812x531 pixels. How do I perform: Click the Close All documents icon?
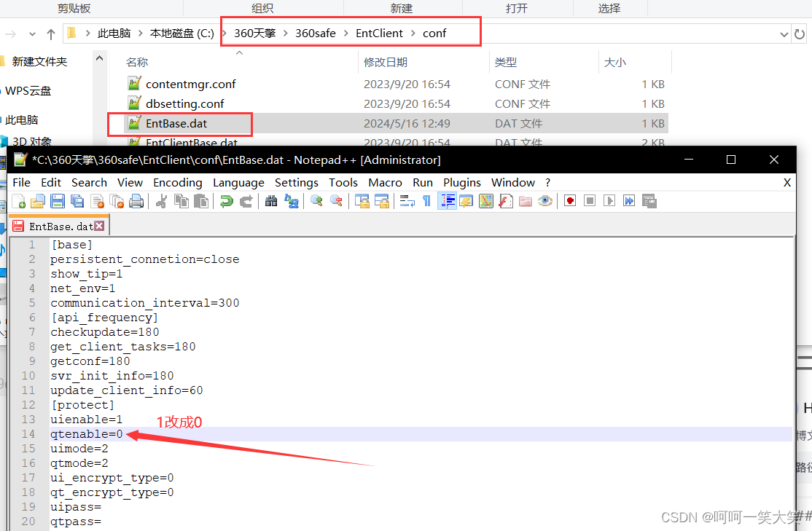[x=117, y=201]
